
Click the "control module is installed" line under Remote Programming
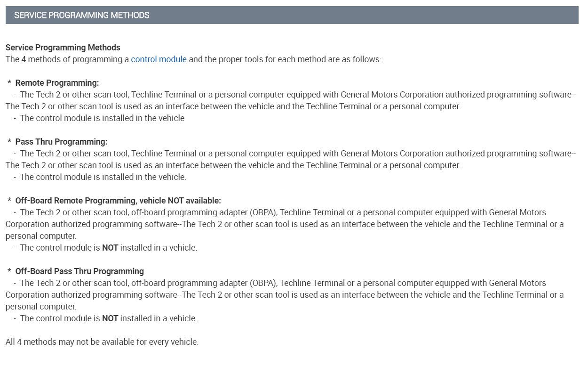[102, 118]
